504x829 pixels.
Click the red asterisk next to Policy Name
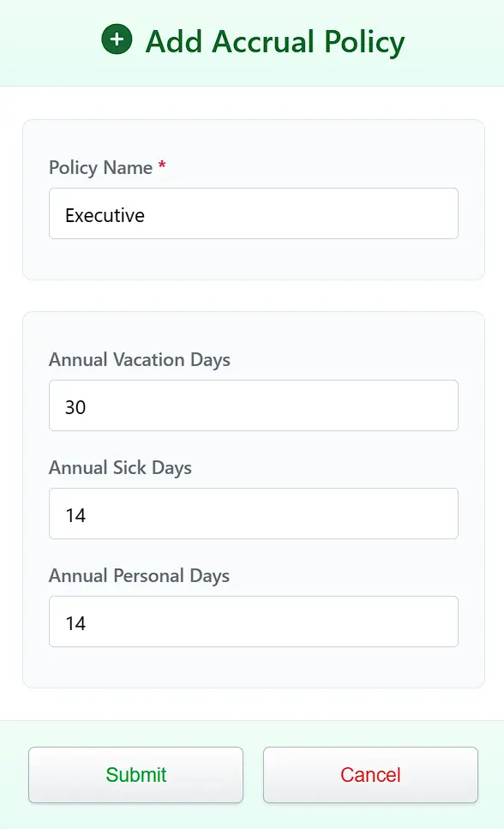point(161,168)
